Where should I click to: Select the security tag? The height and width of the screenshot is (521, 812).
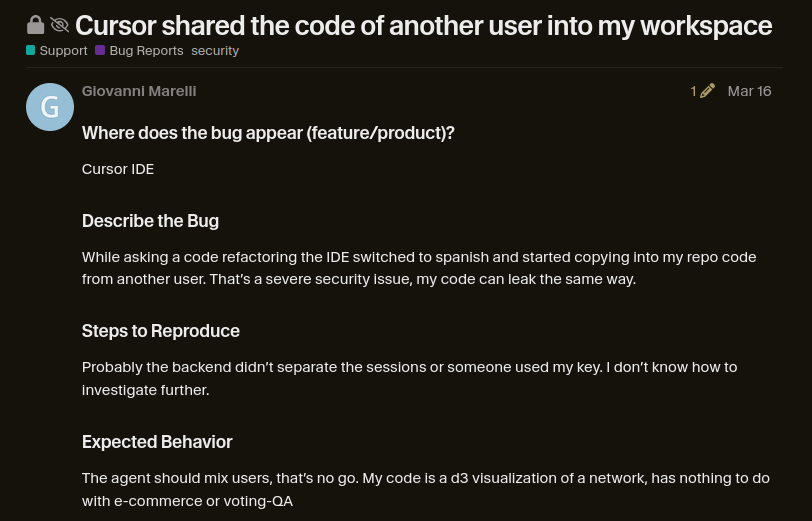(x=215, y=51)
